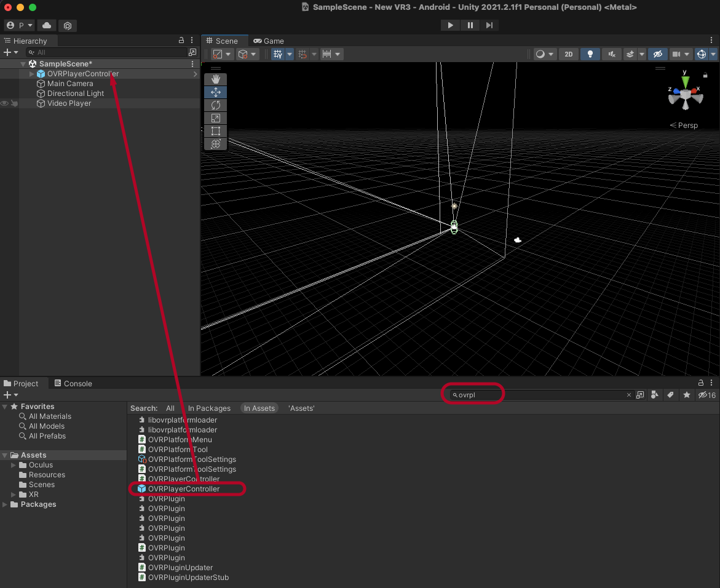The width and height of the screenshot is (720, 588).
Task: Select Directional Light in Hierarchy
Action: 76,93
